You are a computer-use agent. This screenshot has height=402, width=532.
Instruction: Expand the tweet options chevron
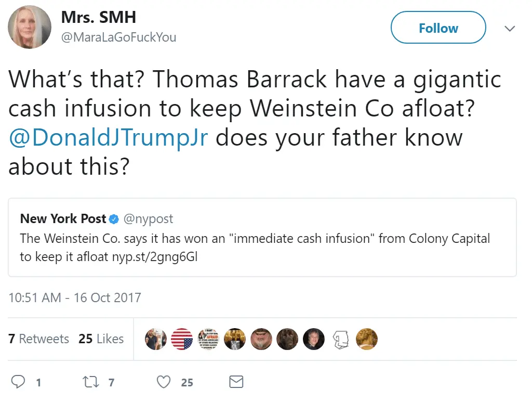pyautogui.click(x=510, y=28)
